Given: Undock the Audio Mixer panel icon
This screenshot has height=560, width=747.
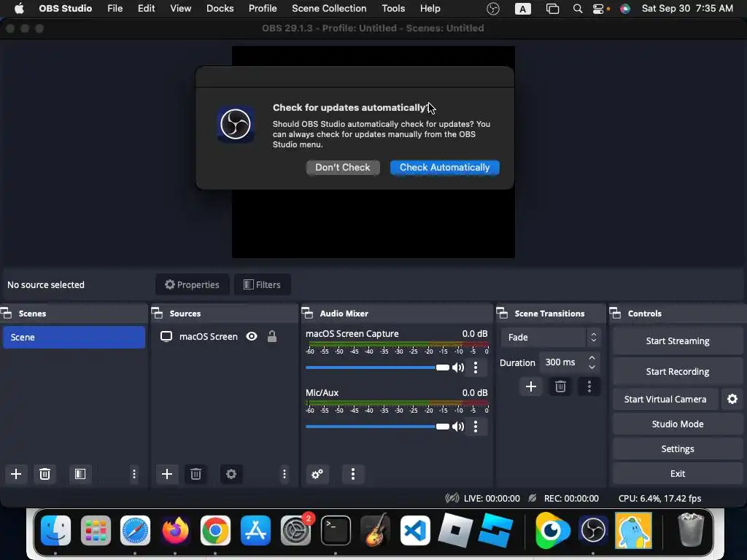Looking at the screenshot, I should (307, 313).
